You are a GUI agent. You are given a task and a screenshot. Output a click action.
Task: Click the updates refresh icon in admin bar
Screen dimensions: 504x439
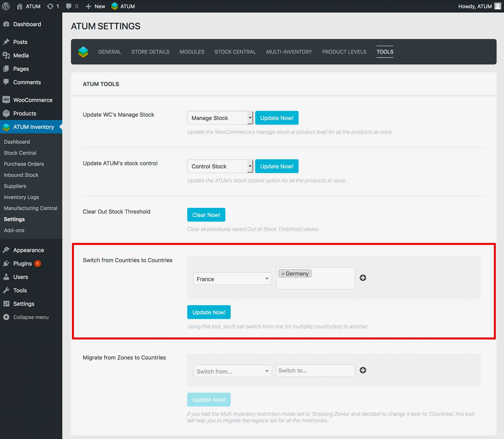click(x=50, y=6)
